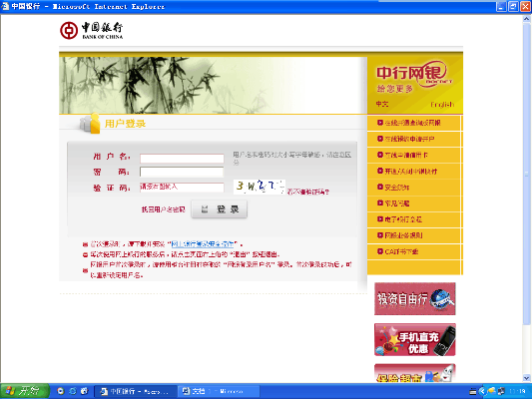Launch Internet Explorer from quick launch
The image size is (532, 399).
[x=72, y=391]
